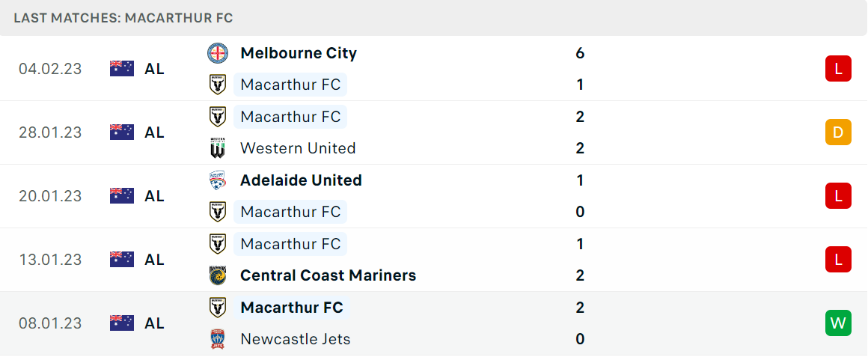Select the highlighted Macarthur FC in 08.01.23 match
Viewport: 868px width, 357px height.
292,307
